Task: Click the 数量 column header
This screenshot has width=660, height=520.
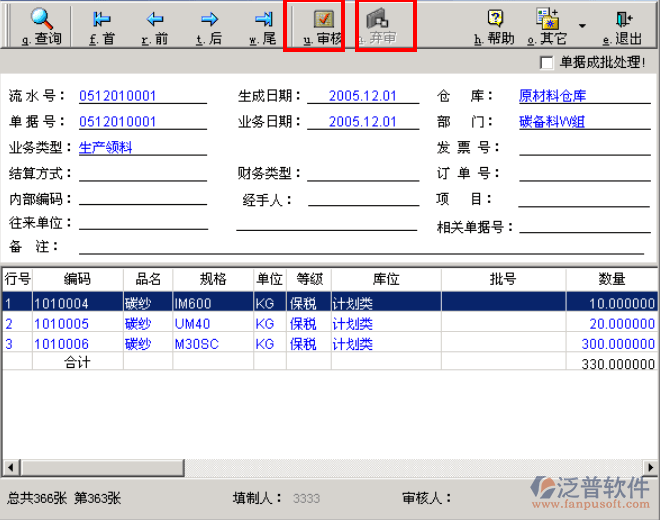Action: pyautogui.click(x=612, y=279)
